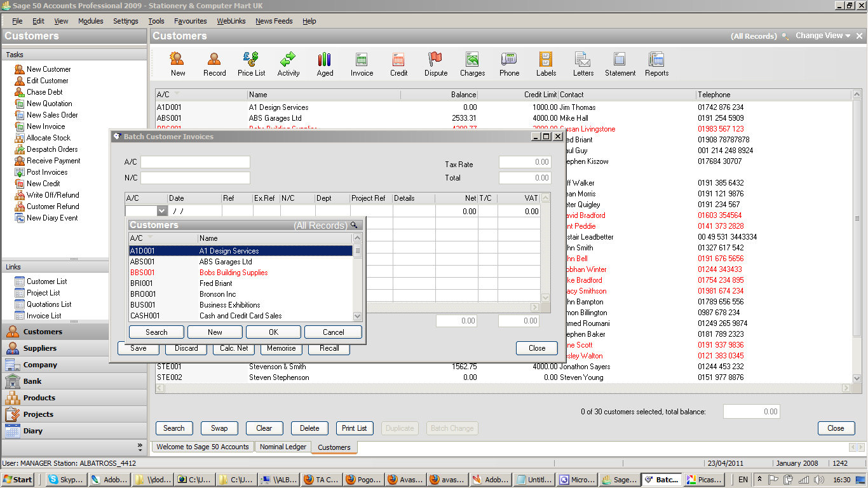
Task: Open the Dispute toolbar icon
Action: coord(436,64)
